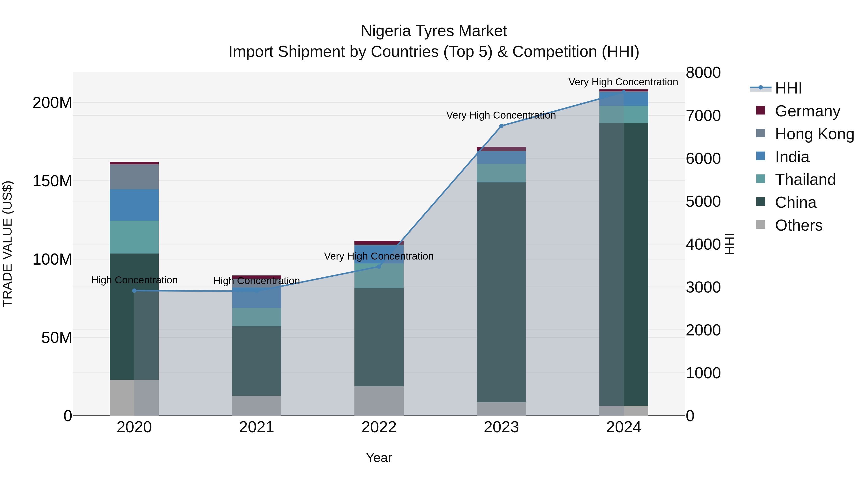868x488 pixels.
Task: Click the China legend color swatch
Action: [760, 202]
